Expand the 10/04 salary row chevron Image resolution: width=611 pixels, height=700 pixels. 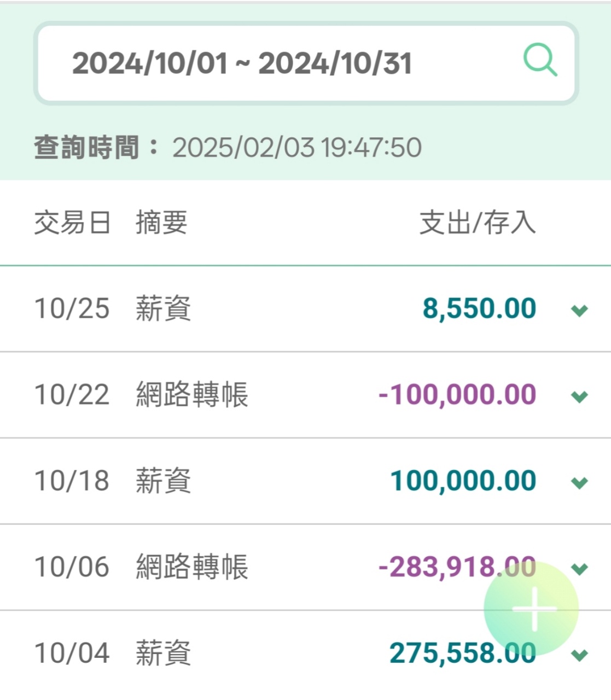[579, 654]
